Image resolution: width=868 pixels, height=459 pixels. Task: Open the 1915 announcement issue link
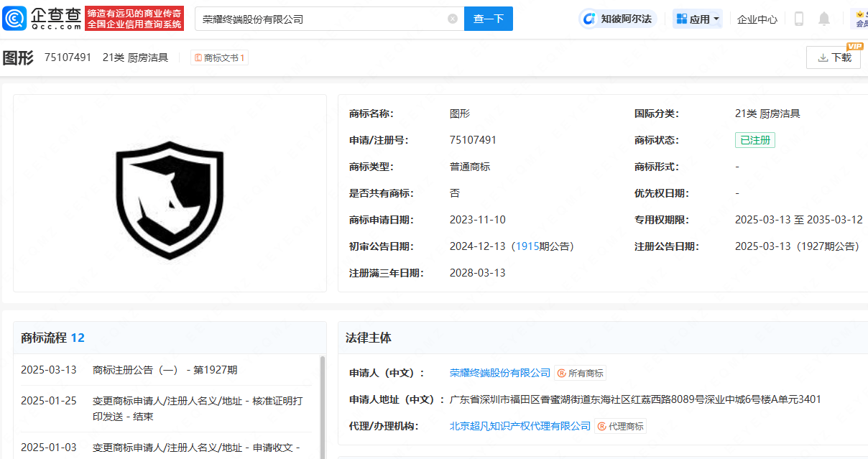point(527,246)
